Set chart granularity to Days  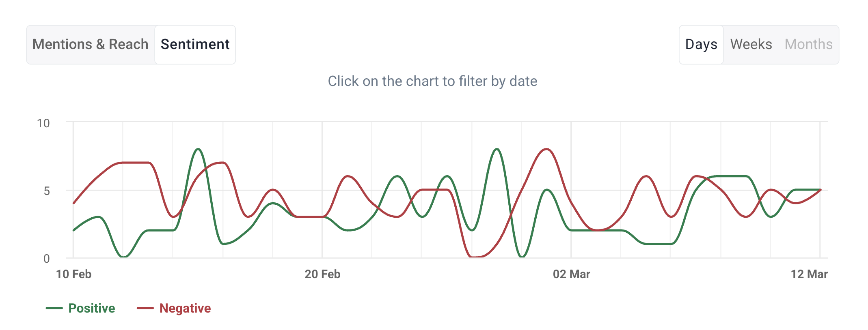click(x=701, y=45)
